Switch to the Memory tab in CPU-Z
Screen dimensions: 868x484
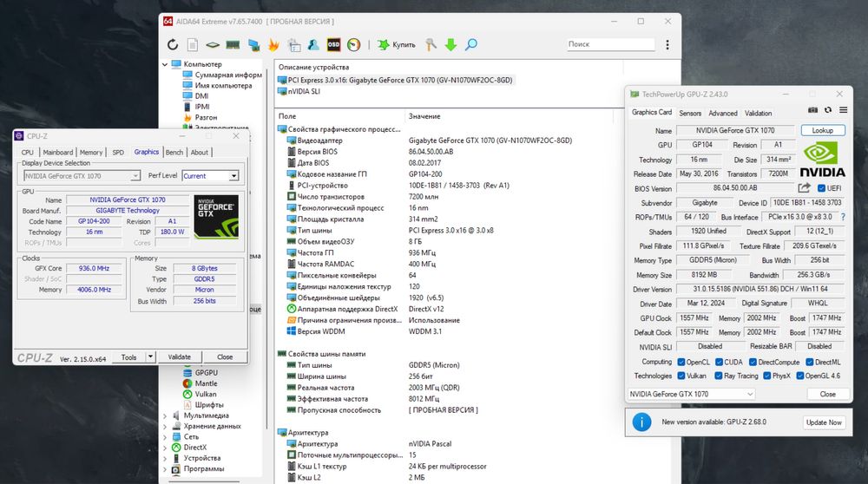click(x=91, y=153)
